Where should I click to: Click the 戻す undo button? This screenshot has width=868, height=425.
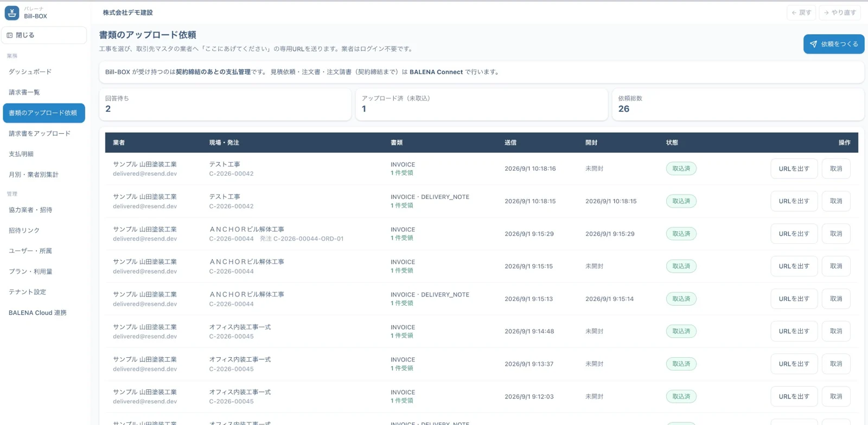pyautogui.click(x=801, y=12)
